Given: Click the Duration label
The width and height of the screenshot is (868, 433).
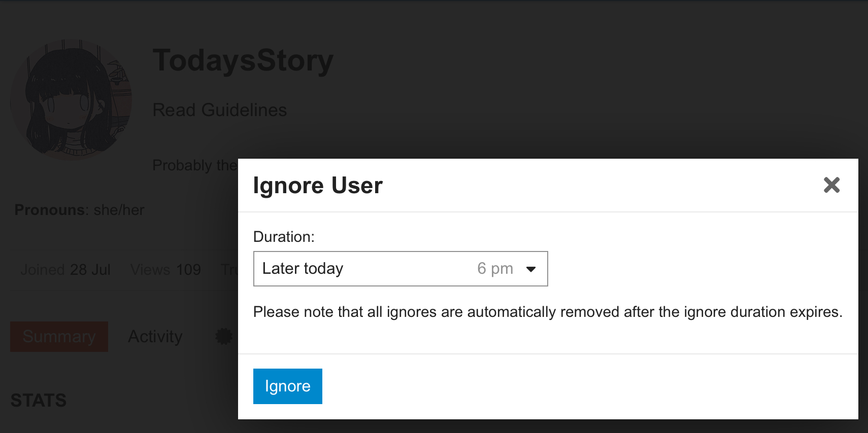Looking at the screenshot, I should tap(284, 237).
